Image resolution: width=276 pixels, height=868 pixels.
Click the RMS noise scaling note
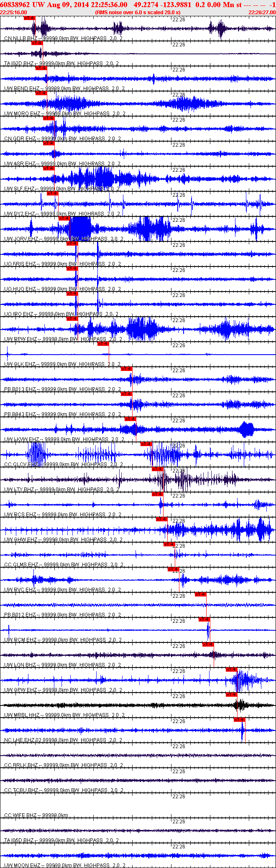point(138,13)
